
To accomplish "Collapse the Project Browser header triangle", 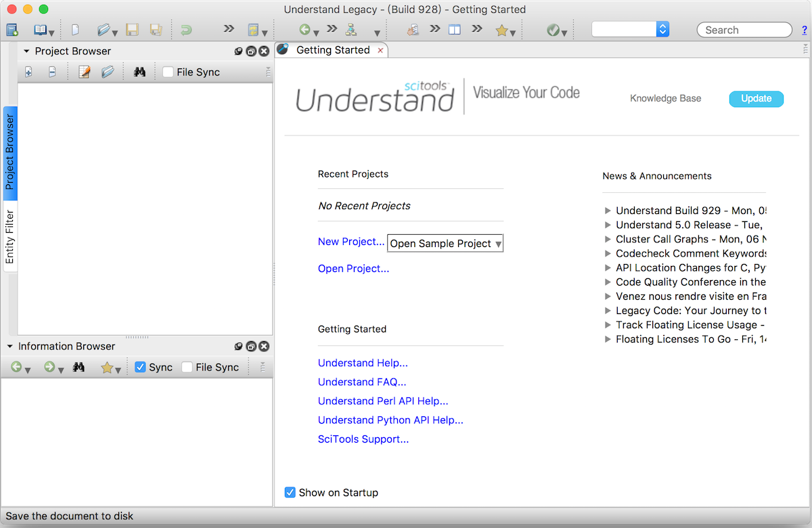I will click(x=26, y=51).
